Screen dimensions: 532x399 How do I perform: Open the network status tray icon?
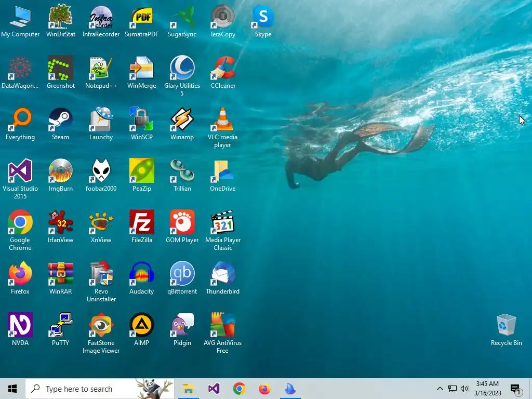[x=453, y=389]
